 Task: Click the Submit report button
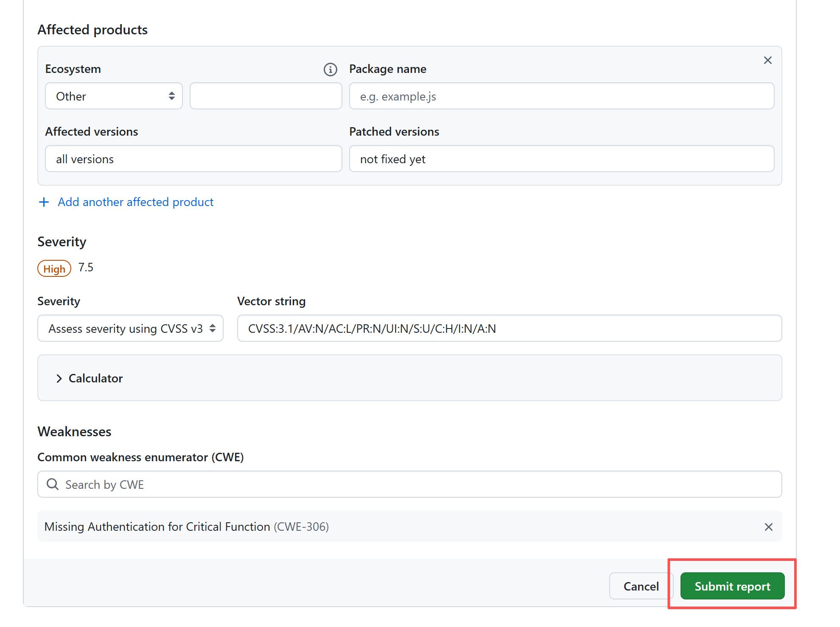coord(732,586)
